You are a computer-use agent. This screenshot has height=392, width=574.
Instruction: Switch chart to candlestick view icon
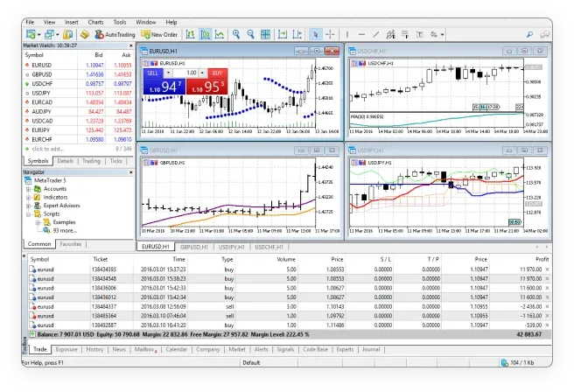coord(205,34)
